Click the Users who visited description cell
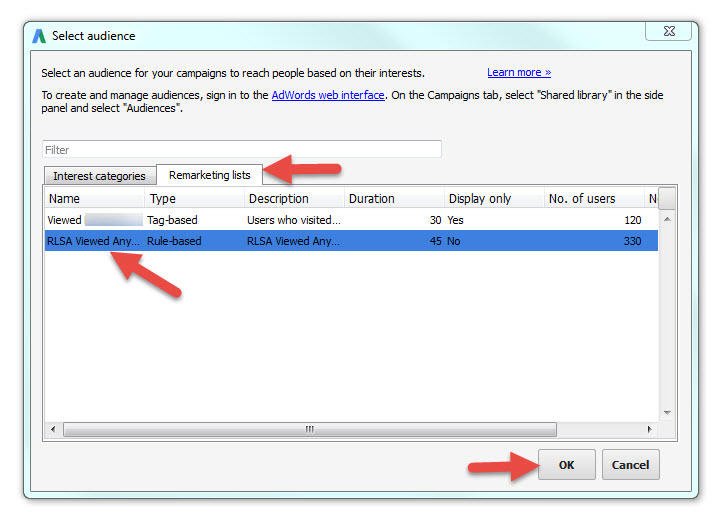This screenshot has width=715, height=518. [x=294, y=220]
